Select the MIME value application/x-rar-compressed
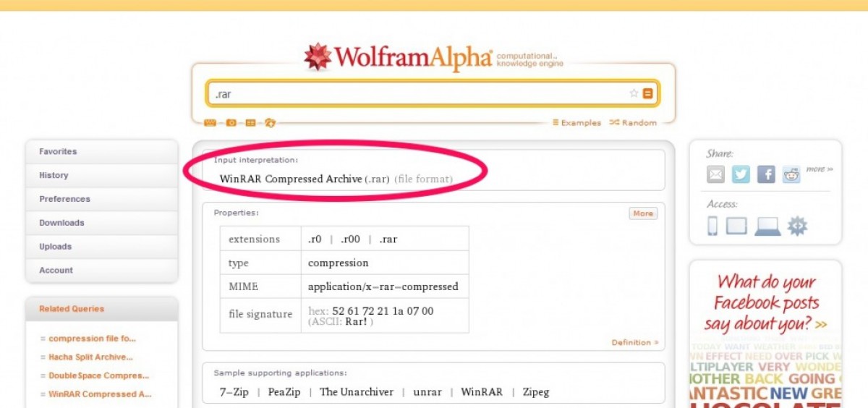Screen dimensions: 868x408 383,286
